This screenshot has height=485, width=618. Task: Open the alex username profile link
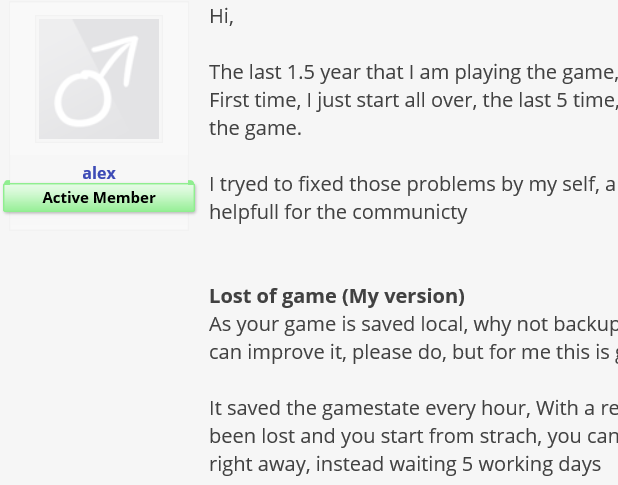99,173
